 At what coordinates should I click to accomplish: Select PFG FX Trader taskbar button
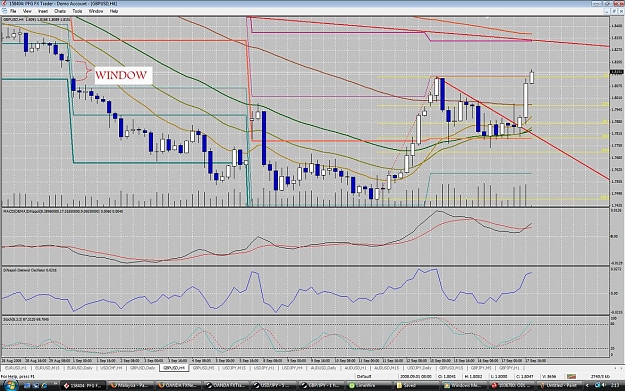click(83, 385)
